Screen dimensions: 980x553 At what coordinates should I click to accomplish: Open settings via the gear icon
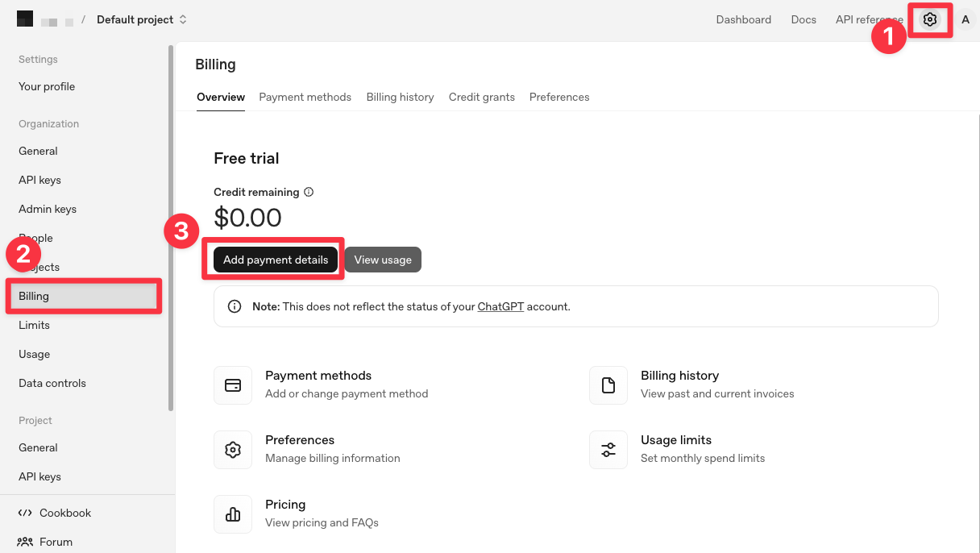coord(930,19)
